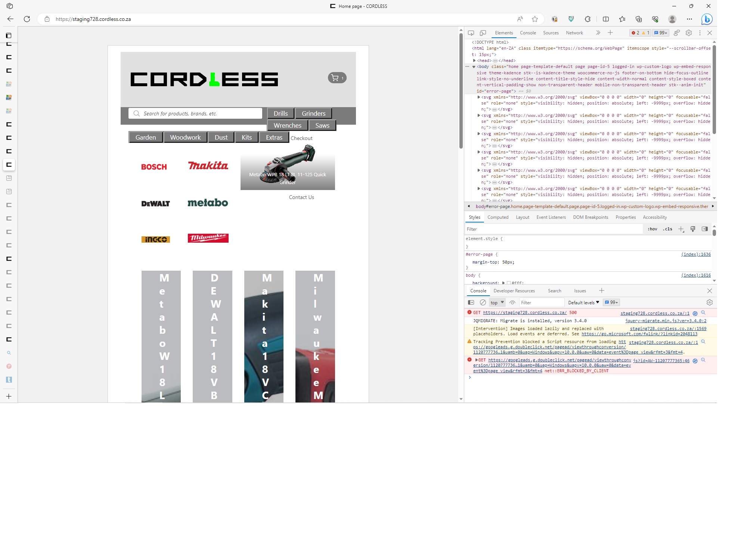Click the new style rule plus icon
This screenshot has height=560, width=747.
(x=681, y=229)
